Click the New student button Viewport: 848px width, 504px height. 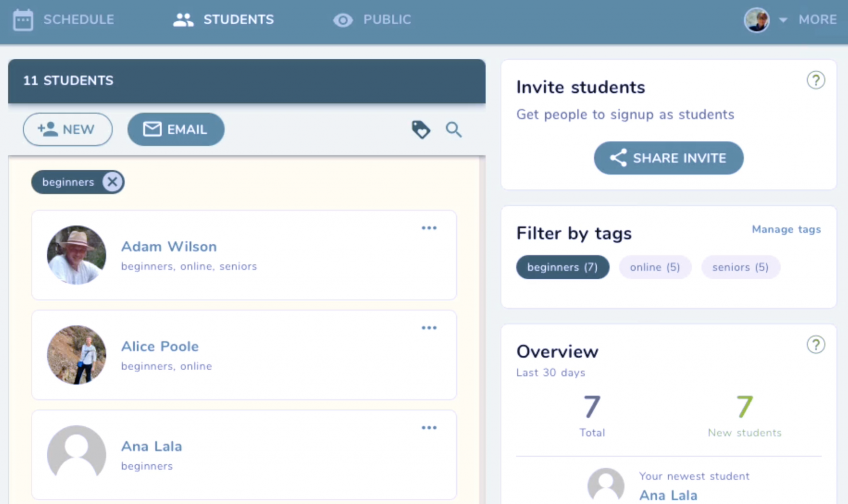[67, 130]
